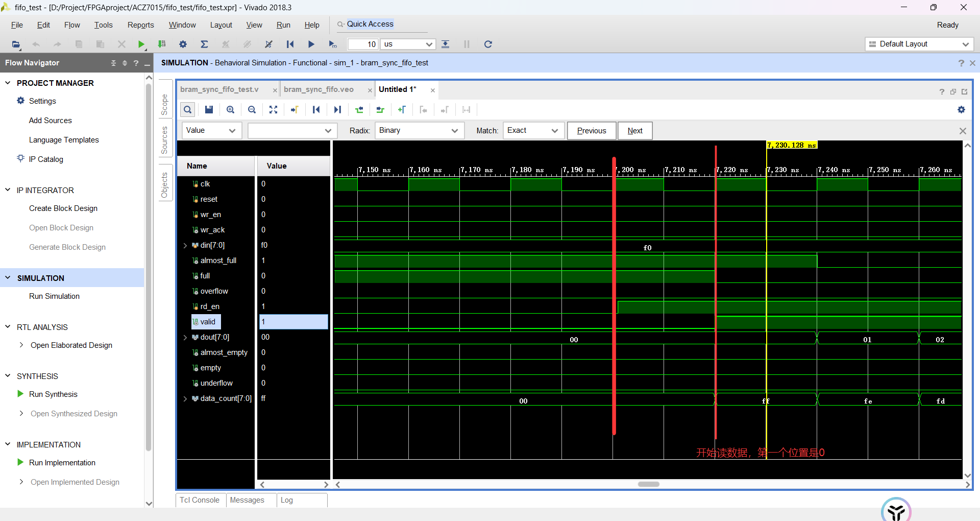
Task: Close the find bar with X
Action: [x=963, y=131]
